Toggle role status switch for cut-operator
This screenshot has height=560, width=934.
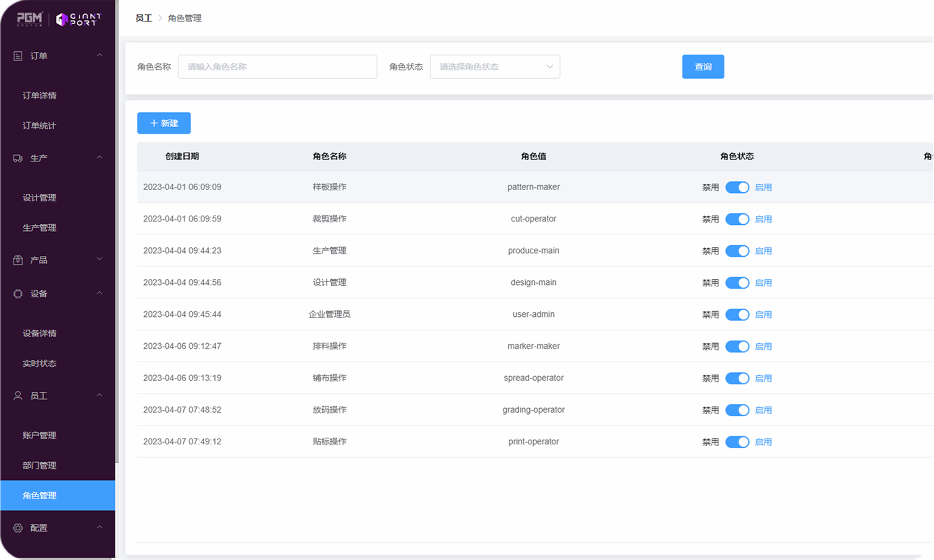pos(737,219)
